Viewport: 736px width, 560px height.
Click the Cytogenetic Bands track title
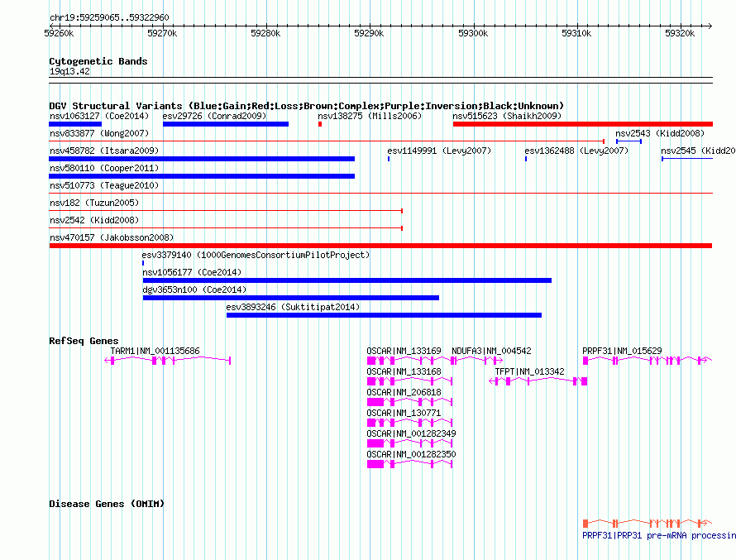(x=98, y=61)
